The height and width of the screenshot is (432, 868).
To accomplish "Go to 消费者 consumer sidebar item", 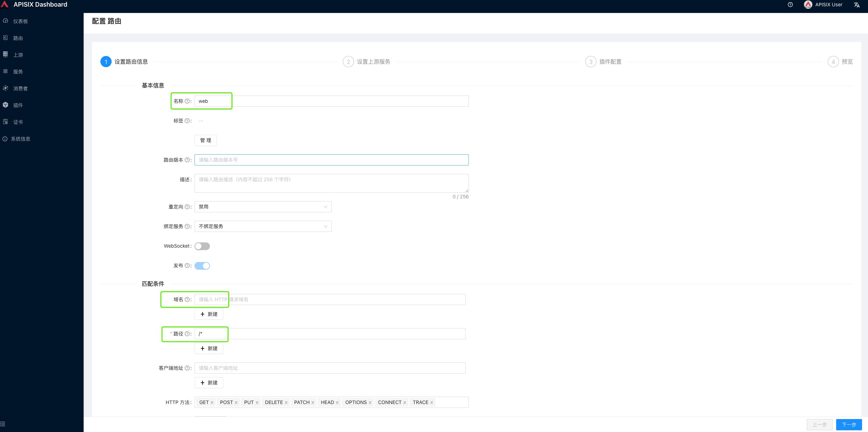I will pyautogui.click(x=20, y=88).
